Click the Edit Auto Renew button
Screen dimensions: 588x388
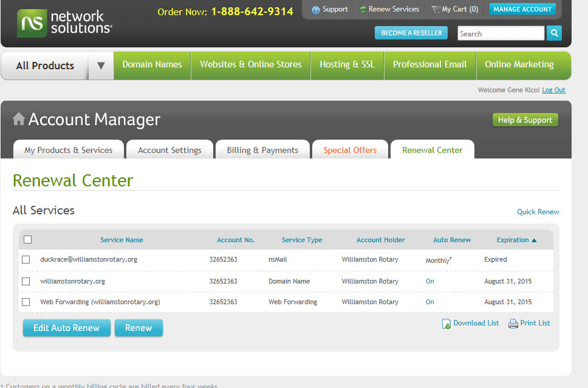click(x=66, y=328)
